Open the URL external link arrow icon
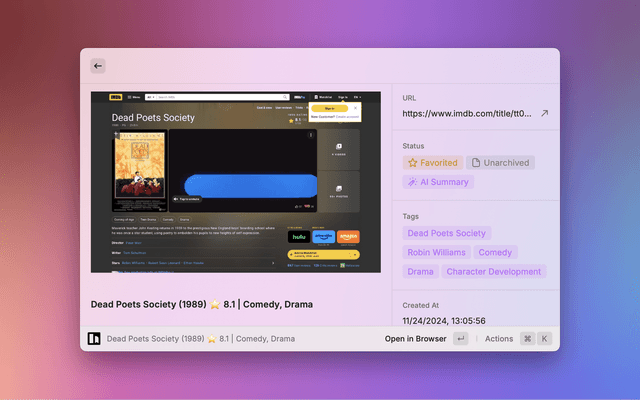640x400 pixels. [544, 114]
